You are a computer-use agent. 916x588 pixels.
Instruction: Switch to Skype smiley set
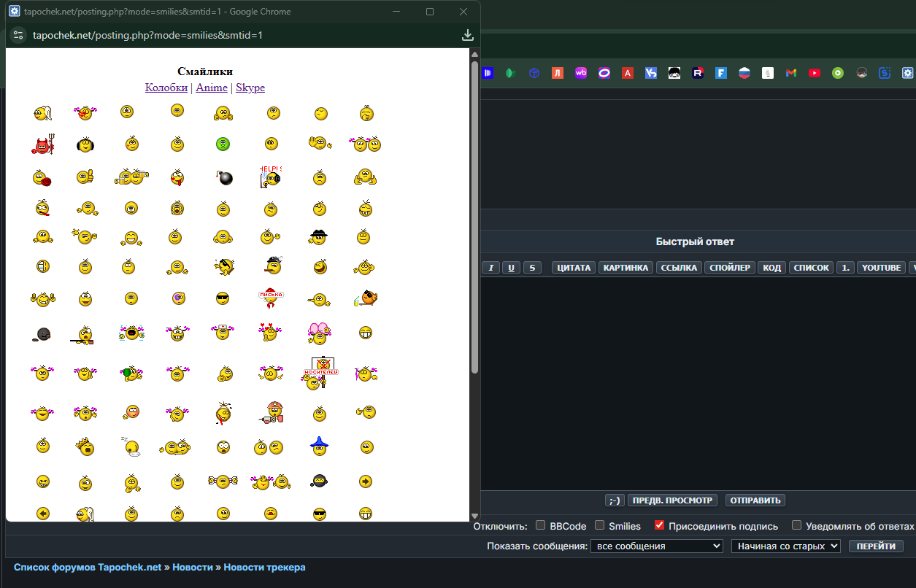click(250, 88)
